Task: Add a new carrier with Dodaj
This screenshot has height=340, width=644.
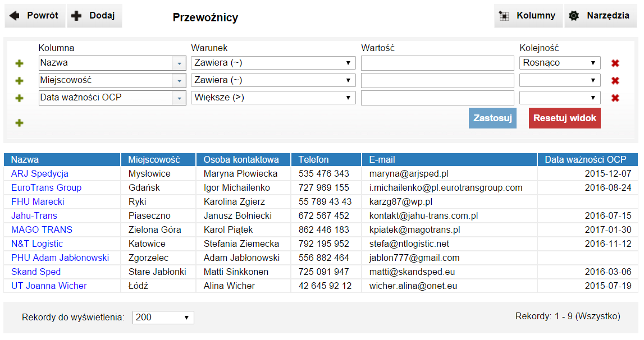Action: pyautogui.click(x=94, y=16)
